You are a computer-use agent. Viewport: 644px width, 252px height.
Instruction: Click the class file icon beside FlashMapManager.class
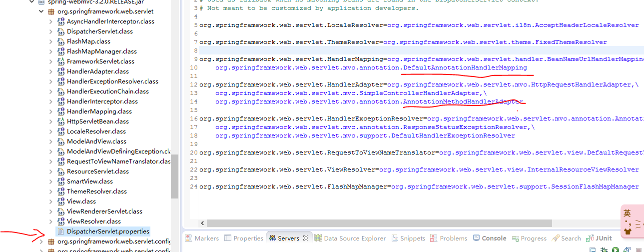(x=61, y=51)
